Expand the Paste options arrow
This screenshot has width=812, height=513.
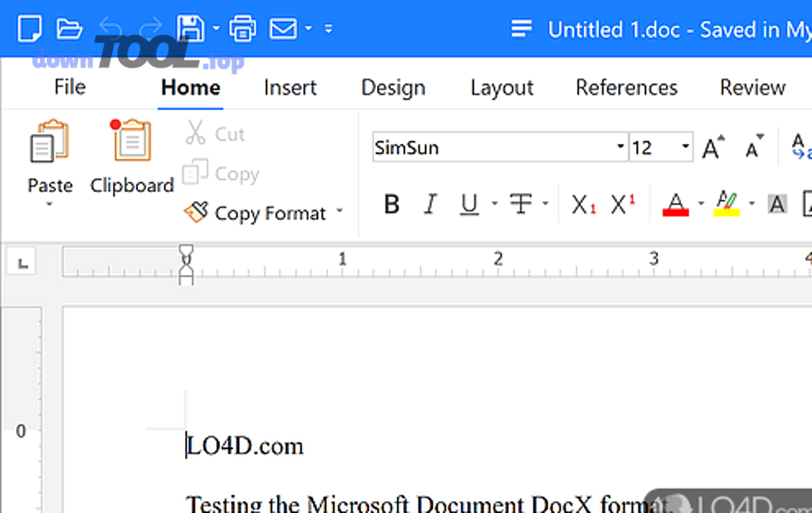pos(50,204)
